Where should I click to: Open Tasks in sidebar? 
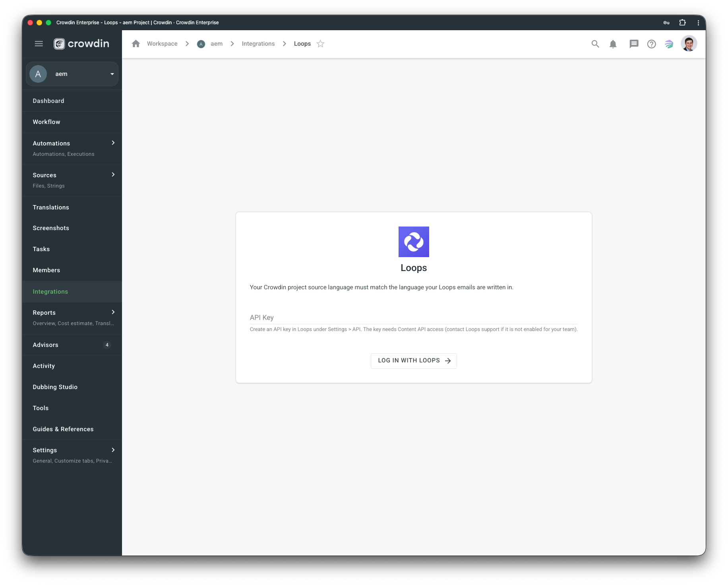click(x=72, y=249)
